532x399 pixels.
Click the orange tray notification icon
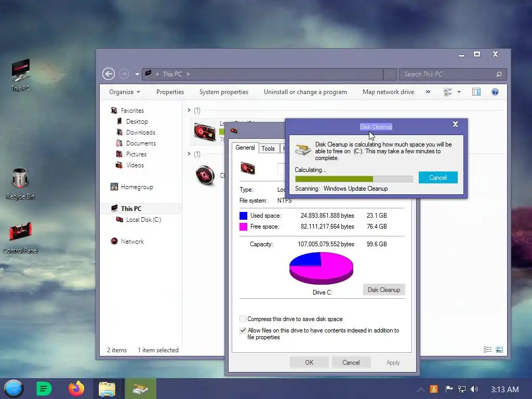[434, 389]
